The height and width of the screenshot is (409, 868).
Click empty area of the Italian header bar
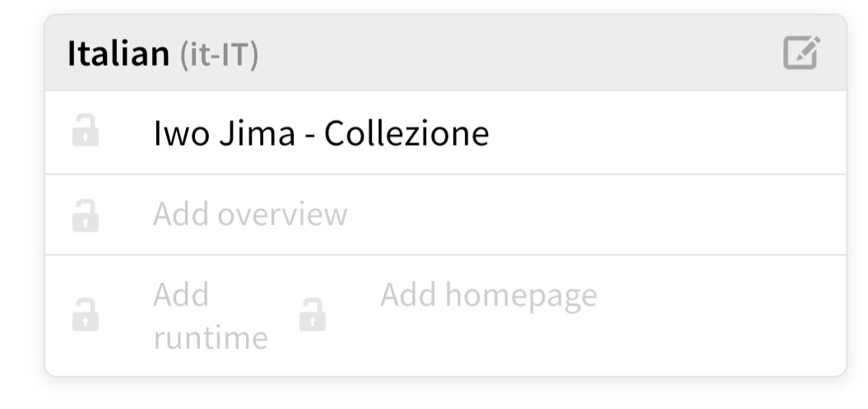pos(510,54)
